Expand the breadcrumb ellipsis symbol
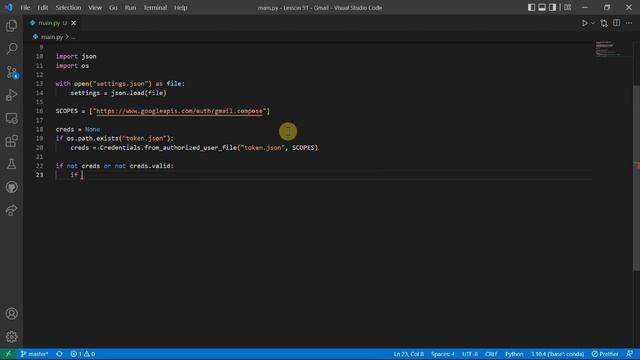Screen dimensions: 640x360 click(73, 37)
